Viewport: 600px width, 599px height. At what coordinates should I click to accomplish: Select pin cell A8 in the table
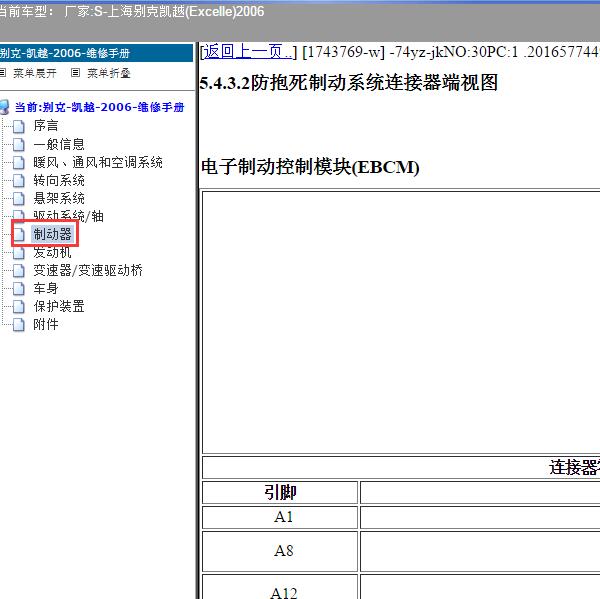280,551
